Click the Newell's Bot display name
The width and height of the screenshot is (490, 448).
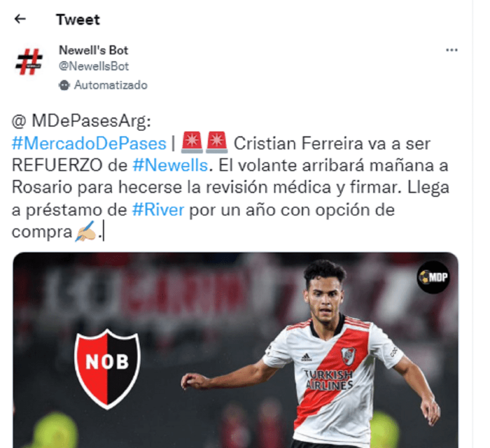(94, 50)
